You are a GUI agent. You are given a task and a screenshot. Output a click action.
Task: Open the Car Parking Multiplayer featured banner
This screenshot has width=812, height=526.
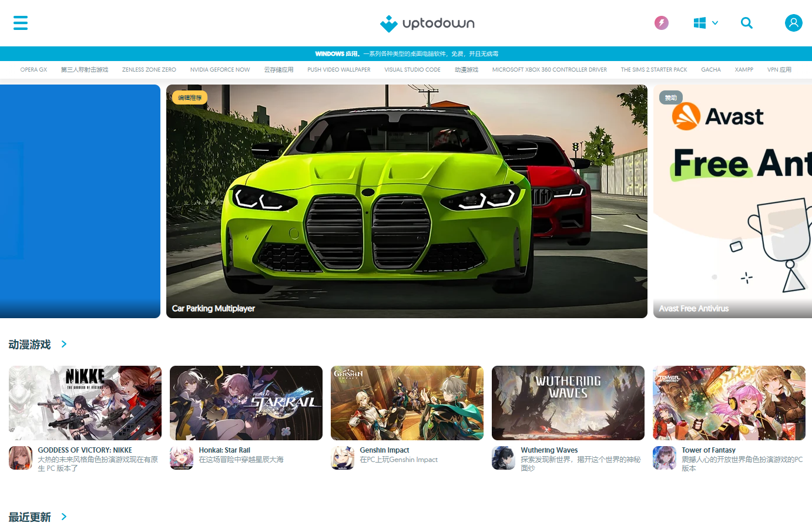pos(407,201)
